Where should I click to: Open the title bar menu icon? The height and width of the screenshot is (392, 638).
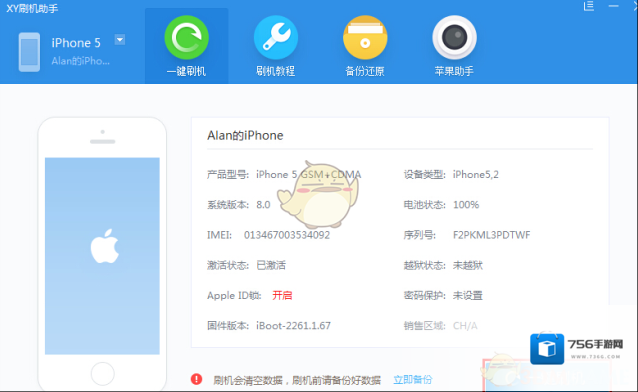(589, 6)
